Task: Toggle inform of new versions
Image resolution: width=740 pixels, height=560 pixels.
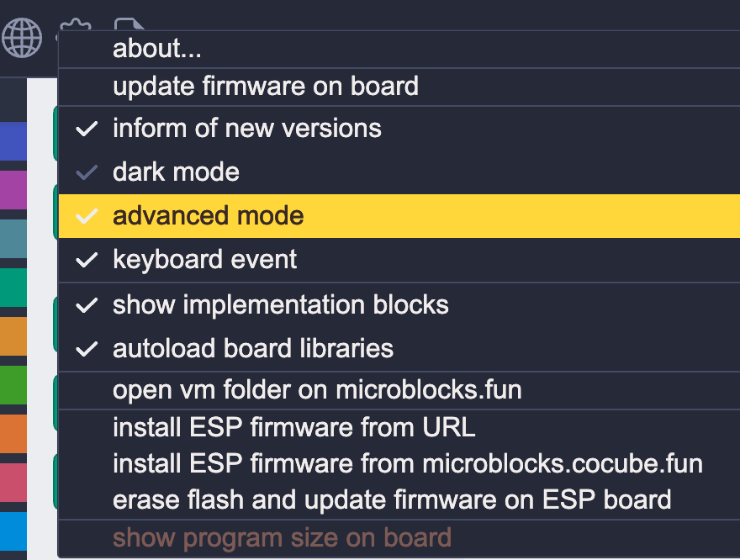Action: pos(399,129)
